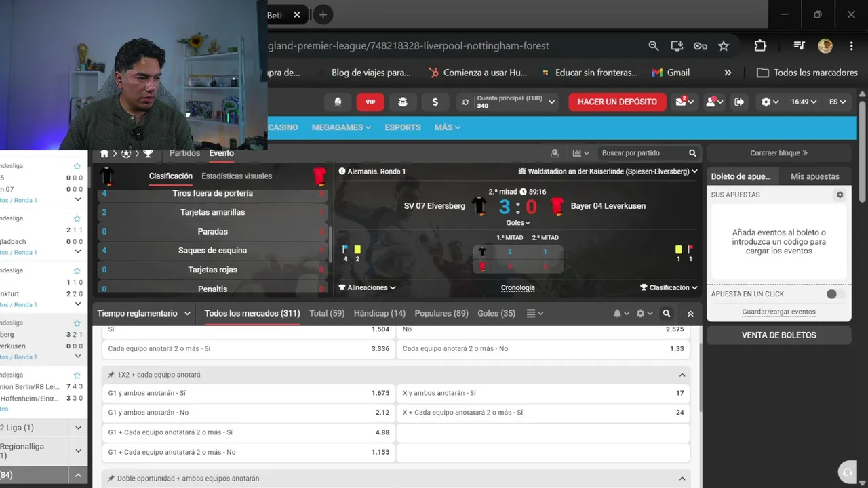The image size is (868, 488).
Task: Open the Tiempo reglamentario period dropdown
Action: click(142, 313)
